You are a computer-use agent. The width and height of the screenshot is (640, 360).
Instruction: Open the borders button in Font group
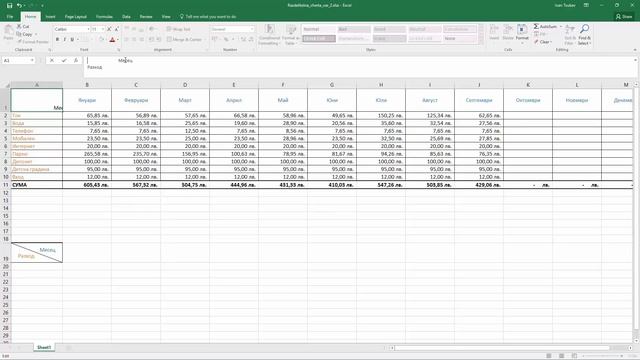point(84,40)
